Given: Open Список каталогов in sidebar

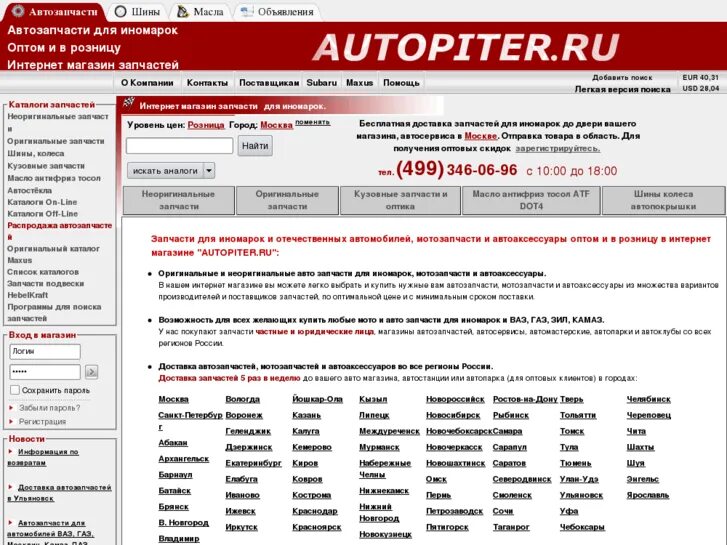Looking at the screenshot, I should pyautogui.click(x=43, y=272).
